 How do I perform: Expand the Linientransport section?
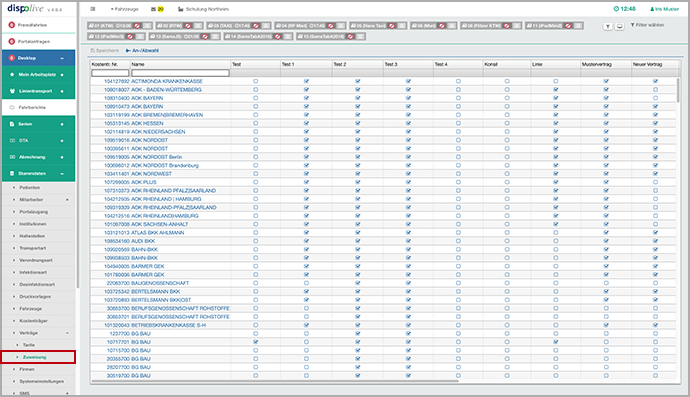pyautogui.click(x=62, y=91)
